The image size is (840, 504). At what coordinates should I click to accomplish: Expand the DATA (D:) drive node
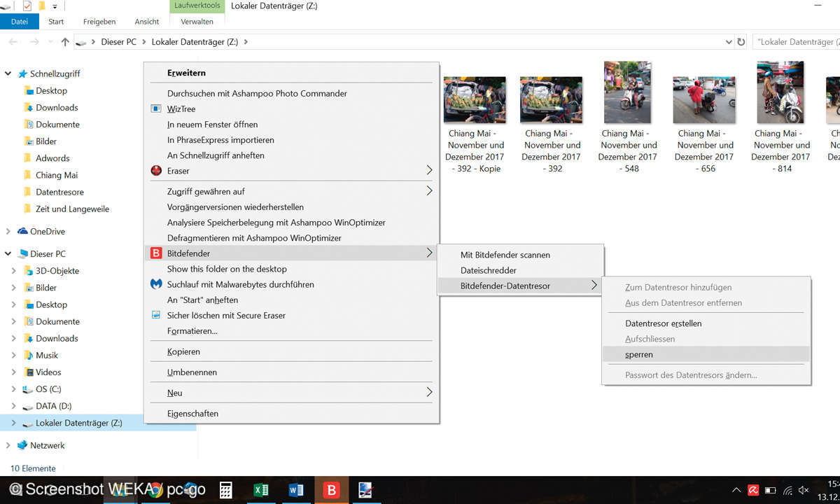click(x=14, y=406)
